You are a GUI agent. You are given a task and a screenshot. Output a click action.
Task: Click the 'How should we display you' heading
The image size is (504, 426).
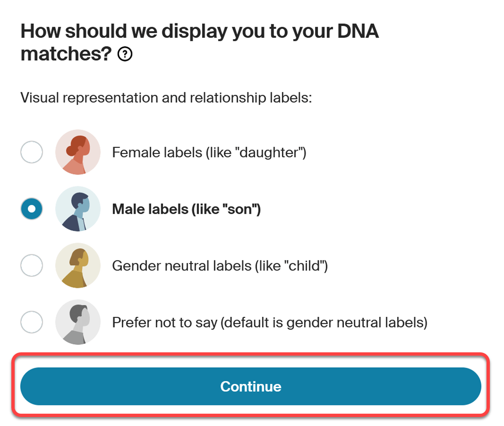[x=199, y=42]
